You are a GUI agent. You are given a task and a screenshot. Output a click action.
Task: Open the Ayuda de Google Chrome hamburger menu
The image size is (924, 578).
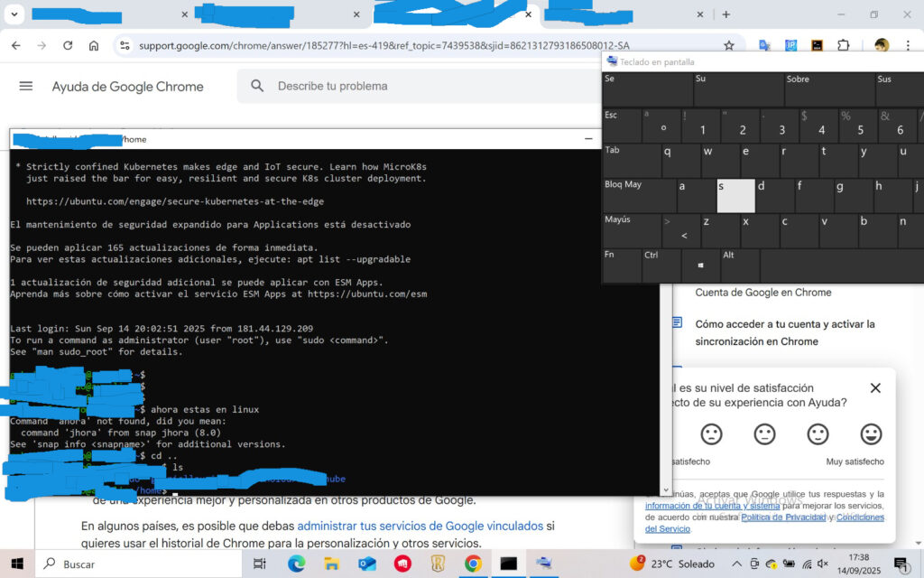pyautogui.click(x=26, y=86)
